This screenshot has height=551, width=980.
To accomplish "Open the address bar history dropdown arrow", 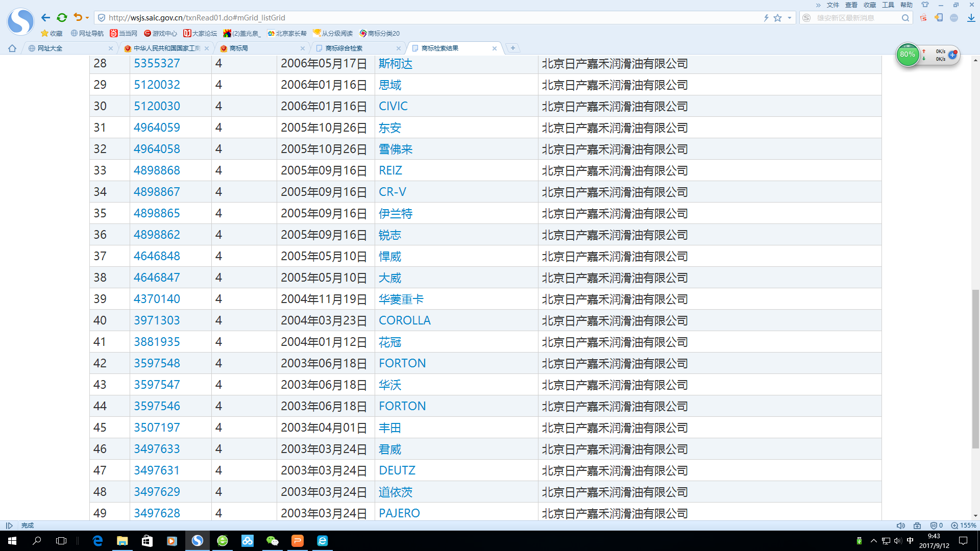I will (x=790, y=18).
